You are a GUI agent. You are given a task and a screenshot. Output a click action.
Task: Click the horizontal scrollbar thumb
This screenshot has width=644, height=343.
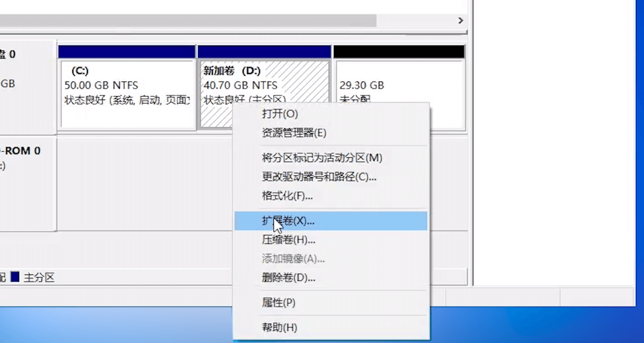point(189,20)
